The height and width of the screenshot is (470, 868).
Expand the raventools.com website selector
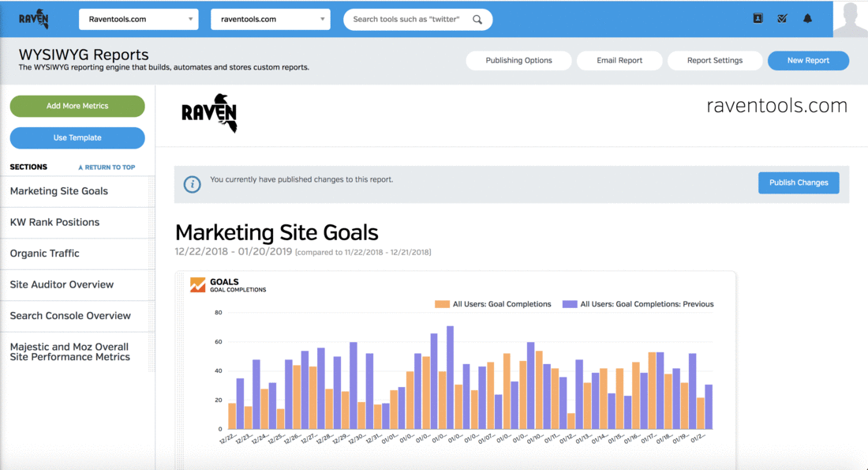click(x=270, y=19)
